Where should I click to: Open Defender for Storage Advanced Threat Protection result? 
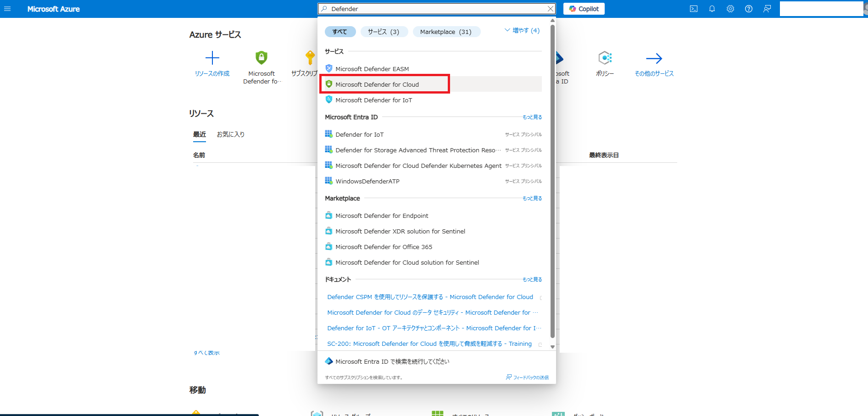point(433,150)
